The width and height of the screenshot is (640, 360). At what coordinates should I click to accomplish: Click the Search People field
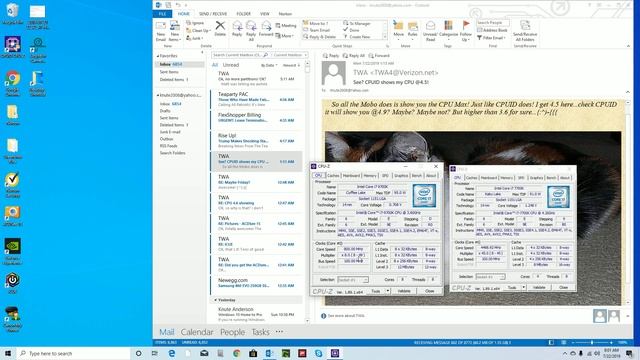tap(493, 22)
